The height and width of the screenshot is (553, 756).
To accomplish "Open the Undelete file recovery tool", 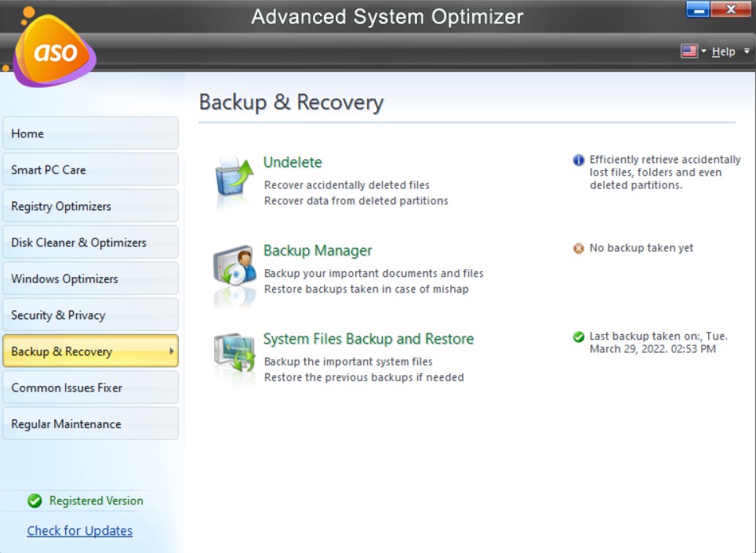I will (x=293, y=162).
